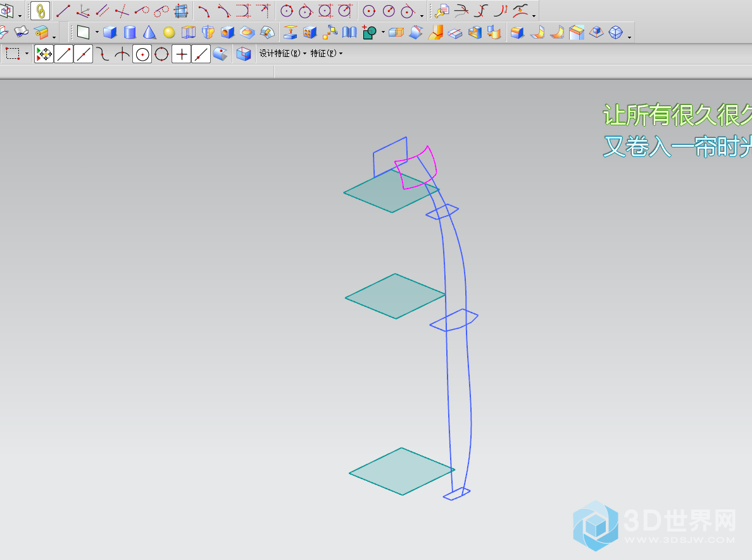752x560 pixels.
Task: Select the bottom teal datum plane
Action: click(402, 472)
